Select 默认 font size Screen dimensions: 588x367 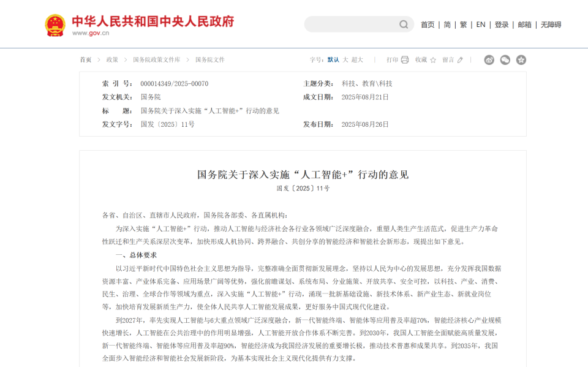(x=333, y=59)
